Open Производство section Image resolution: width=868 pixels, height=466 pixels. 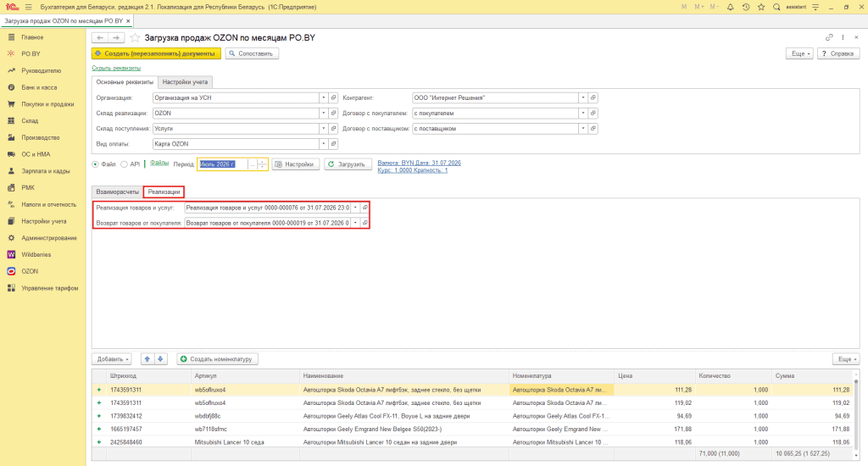[41, 137]
